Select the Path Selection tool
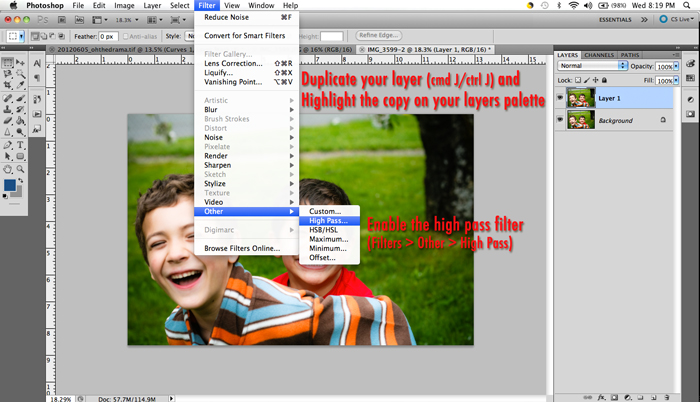Image resolution: width=700 pixels, height=402 pixels. [8, 156]
